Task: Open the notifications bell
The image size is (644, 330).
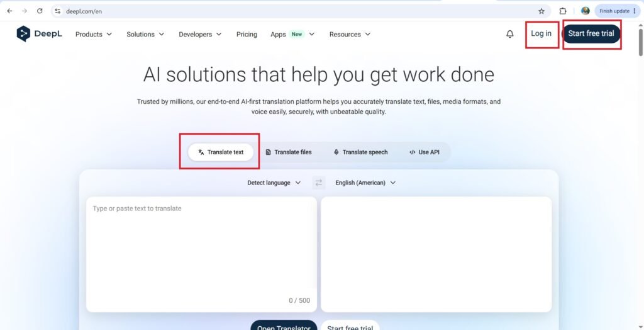Action: (509, 34)
